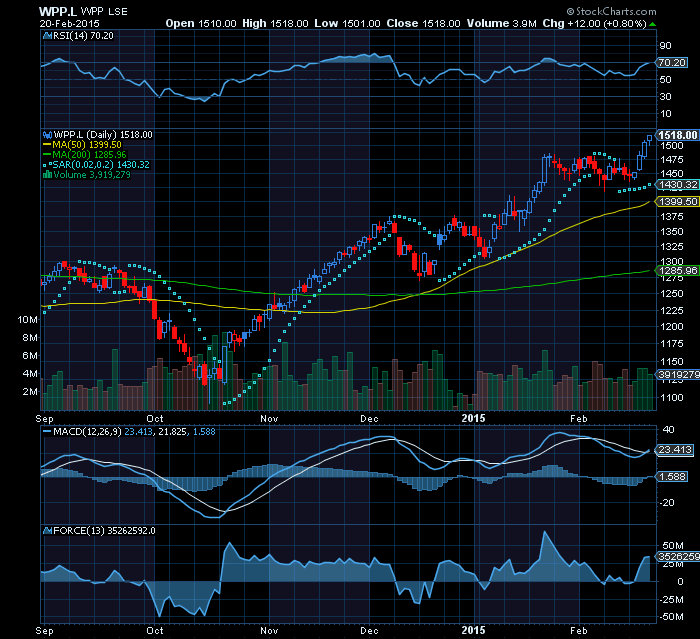Click the 'MA(50) 1399.50' legend text
The width and height of the screenshot is (700, 639).
[x=87, y=145]
